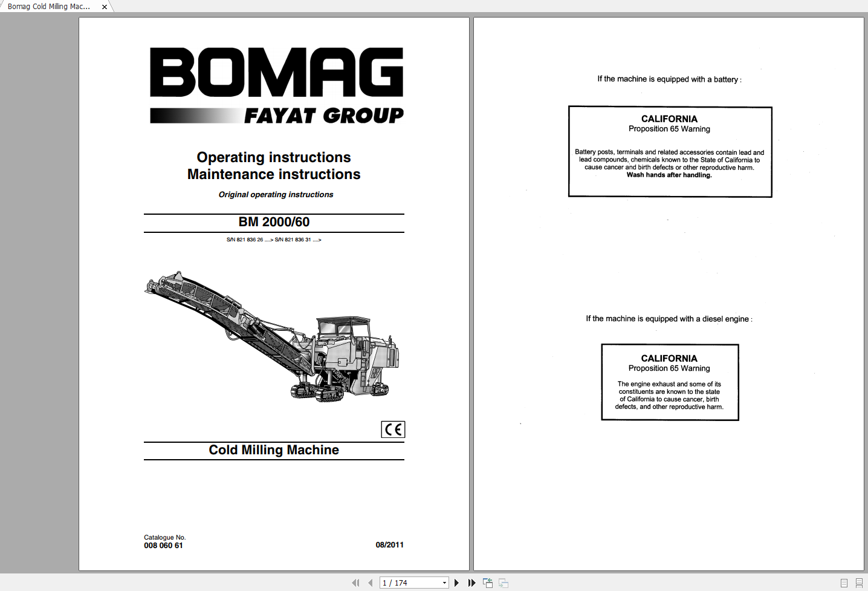Click the BM 2000/60 model heading

[274, 222]
